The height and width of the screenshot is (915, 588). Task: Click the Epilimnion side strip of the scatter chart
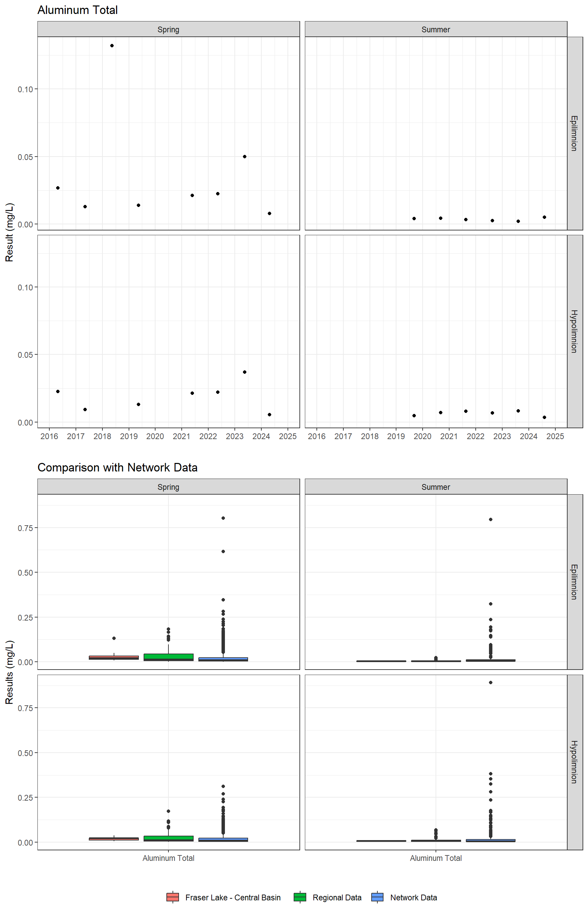click(575, 133)
